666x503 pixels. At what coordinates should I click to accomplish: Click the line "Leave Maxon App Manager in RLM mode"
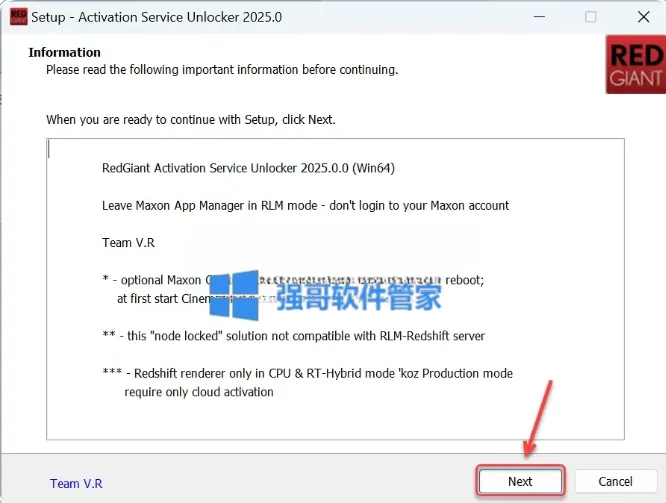(209, 206)
